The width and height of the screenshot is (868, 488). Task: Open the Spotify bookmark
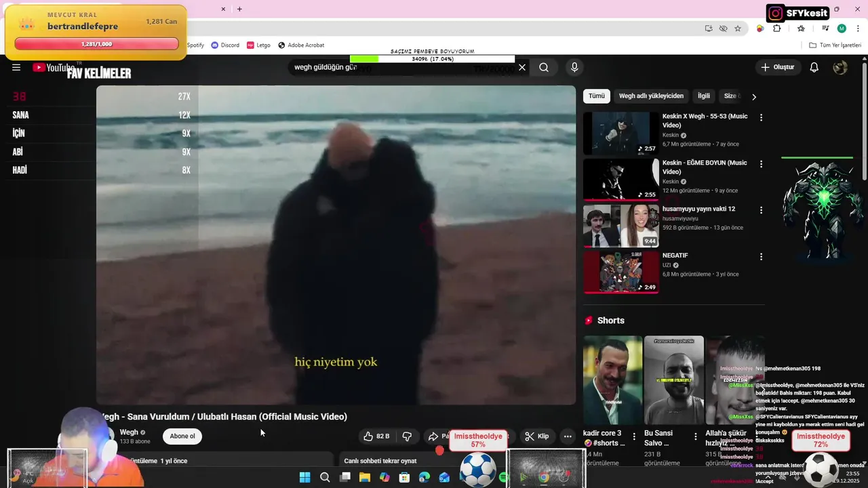pyautogui.click(x=195, y=45)
